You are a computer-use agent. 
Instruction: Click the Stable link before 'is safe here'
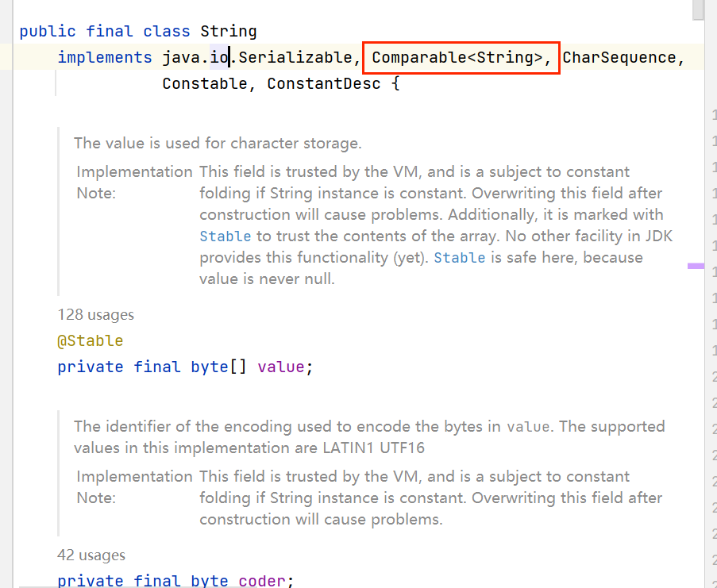click(x=459, y=258)
